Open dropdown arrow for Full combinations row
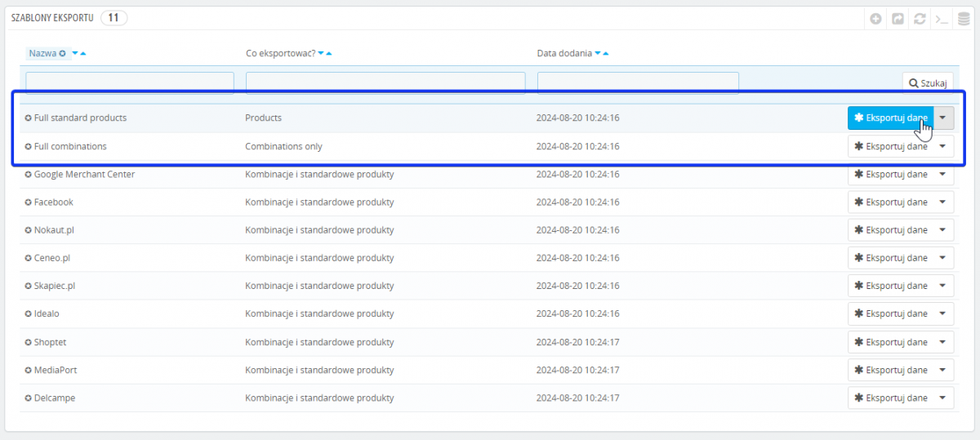980x440 pixels. [943, 147]
